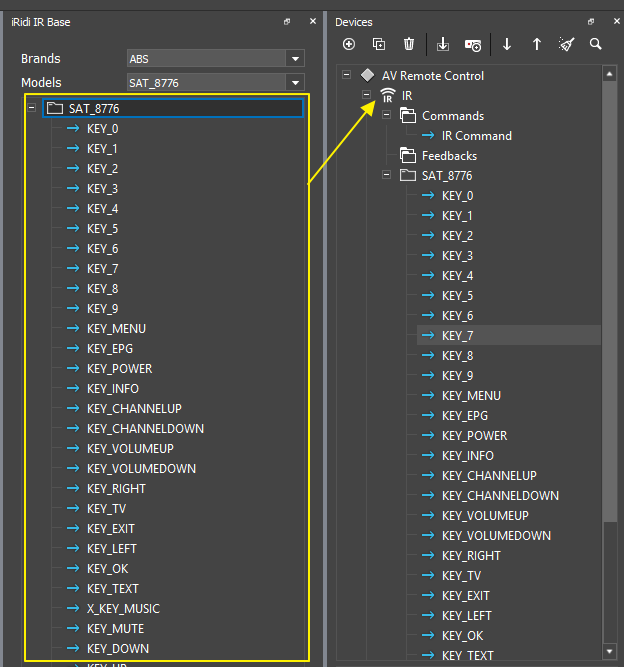
Task: Select KEY_3 in IR Base list
Action: click(103, 188)
